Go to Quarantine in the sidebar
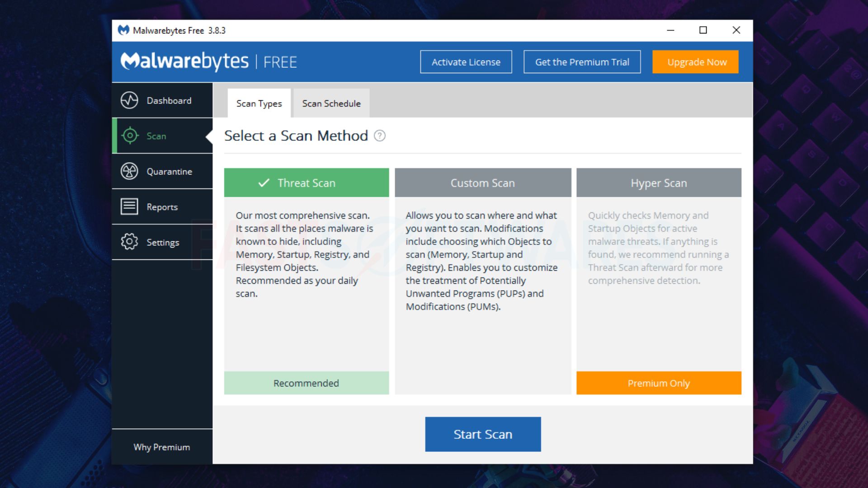Screen dimensions: 868x488 click(162, 171)
